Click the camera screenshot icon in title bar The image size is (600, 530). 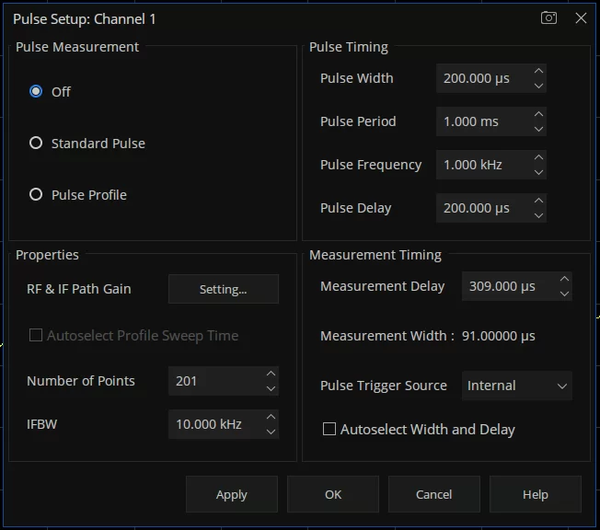point(549,18)
